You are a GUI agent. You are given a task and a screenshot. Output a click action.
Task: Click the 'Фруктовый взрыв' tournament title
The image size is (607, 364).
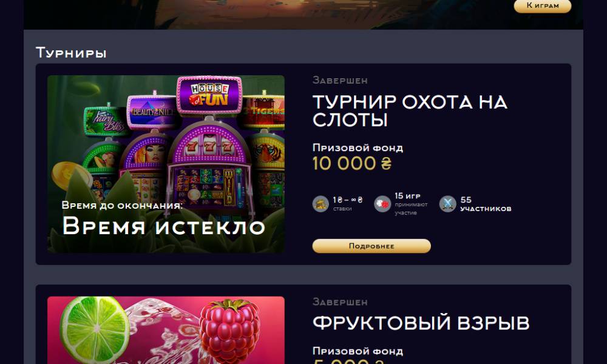421,323
